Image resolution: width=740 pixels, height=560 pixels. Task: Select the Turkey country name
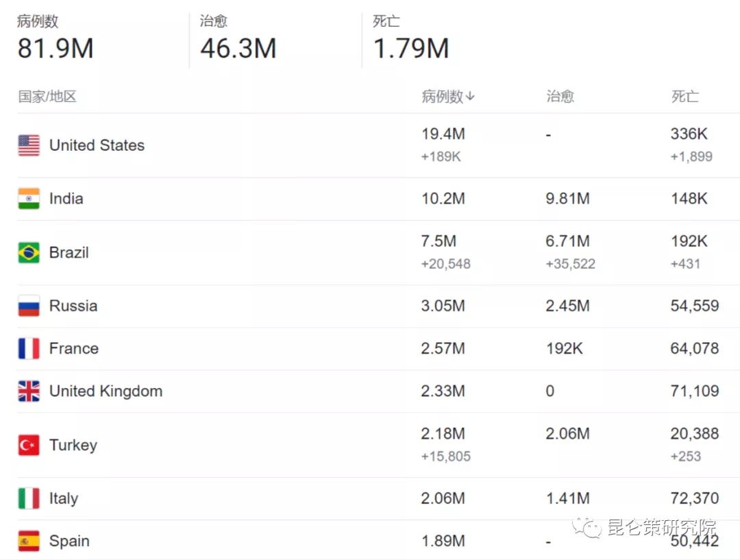point(73,445)
